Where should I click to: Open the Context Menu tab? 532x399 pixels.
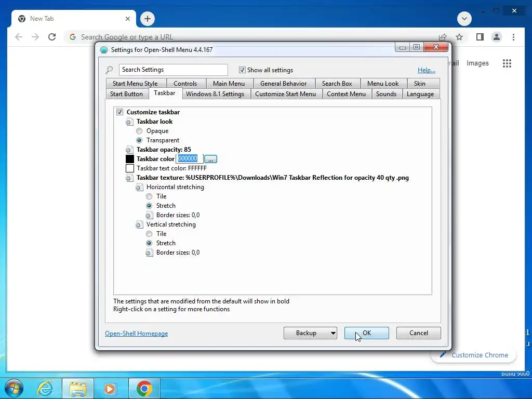346,94
